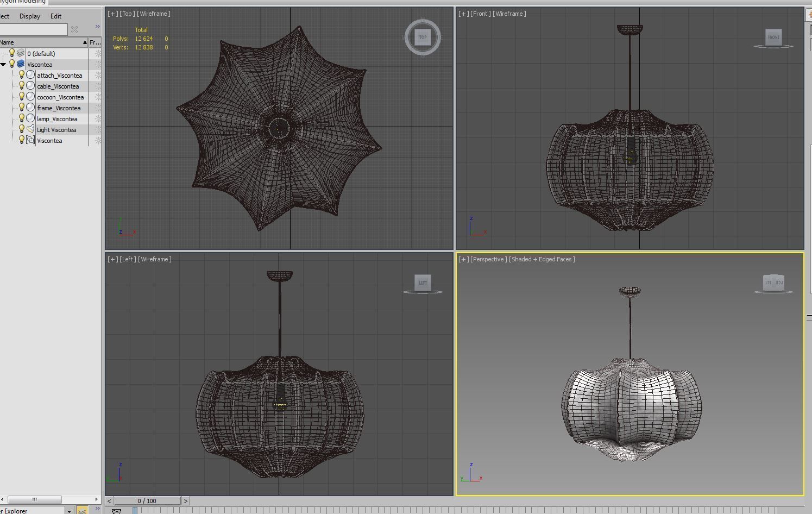
Task: Click the yellow layer explorer icon at bottom
Action: point(82,510)
